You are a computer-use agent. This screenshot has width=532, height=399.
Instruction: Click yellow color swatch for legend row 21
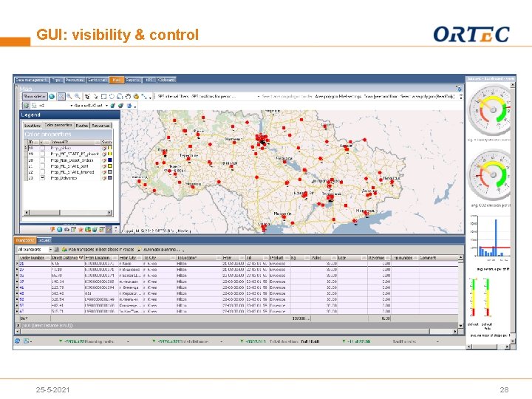pyautogui.click(x=110, y=166)
